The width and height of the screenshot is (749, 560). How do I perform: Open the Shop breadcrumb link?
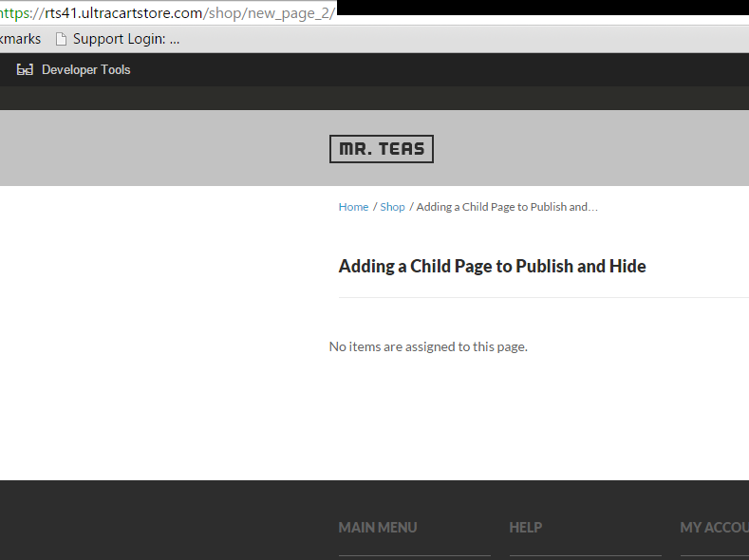coord(392,207)
